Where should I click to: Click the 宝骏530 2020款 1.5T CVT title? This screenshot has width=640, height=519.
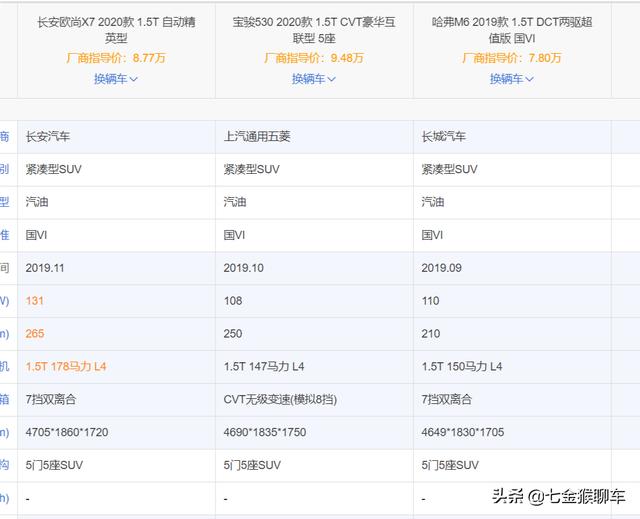click(x=314, y=30)
